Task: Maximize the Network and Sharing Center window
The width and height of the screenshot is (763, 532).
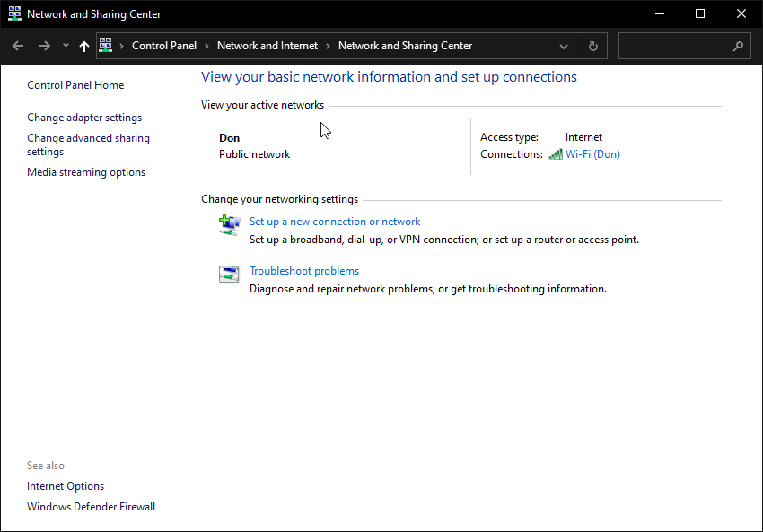Action: 700,13
